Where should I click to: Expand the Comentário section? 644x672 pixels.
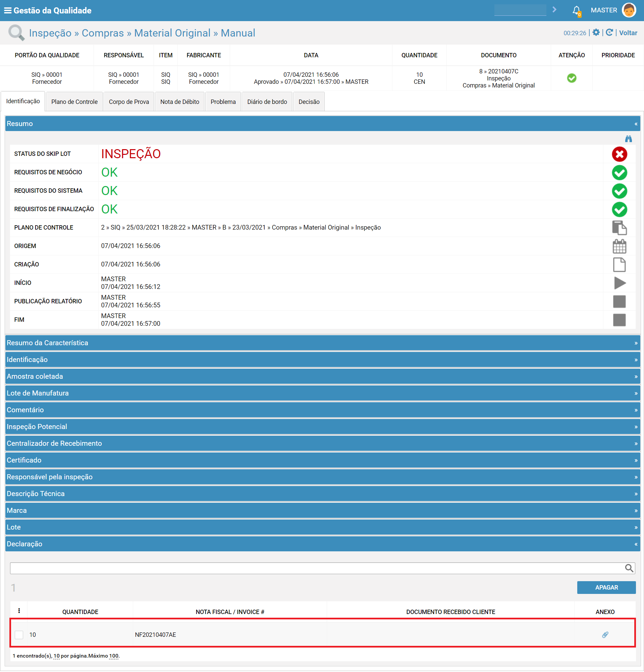click(323, 410)
